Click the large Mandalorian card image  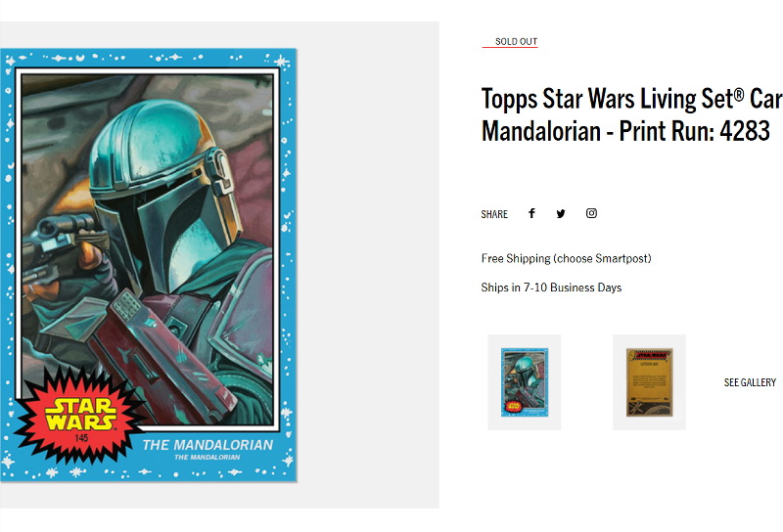pos(149,265)
